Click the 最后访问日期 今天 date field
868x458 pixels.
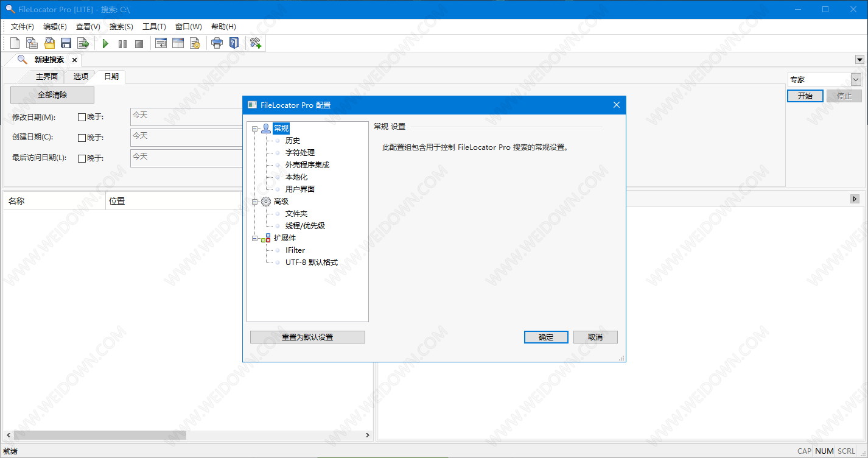tap(186, 158)
